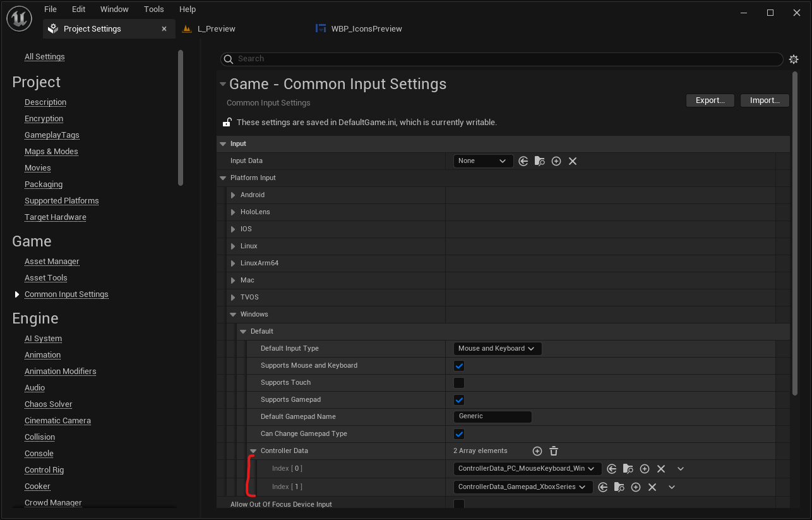Open the Control Rig engine settings
This screenshot has height=520, width=812.
coord(44,470)
